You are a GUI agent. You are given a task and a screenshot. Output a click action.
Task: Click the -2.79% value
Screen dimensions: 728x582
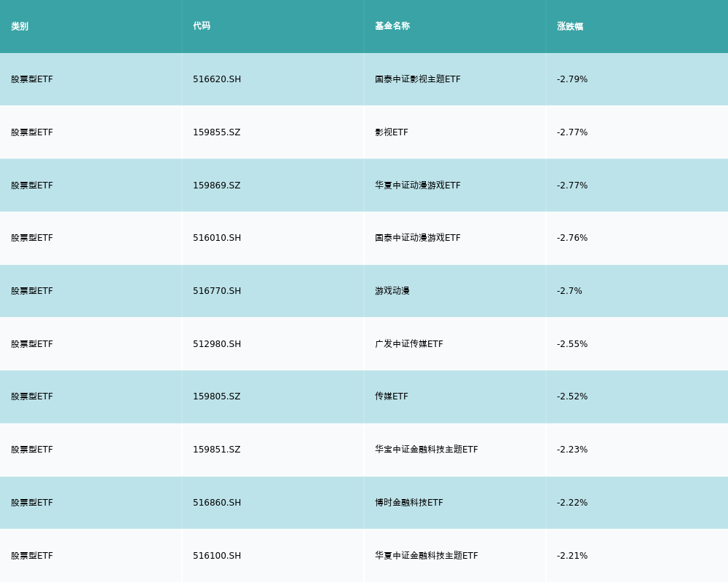pos(572,79)
